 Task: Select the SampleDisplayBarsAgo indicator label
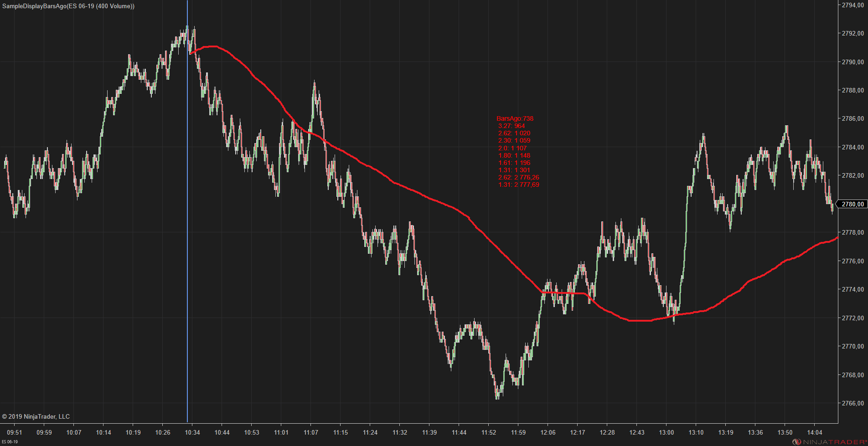coord(68,6)
